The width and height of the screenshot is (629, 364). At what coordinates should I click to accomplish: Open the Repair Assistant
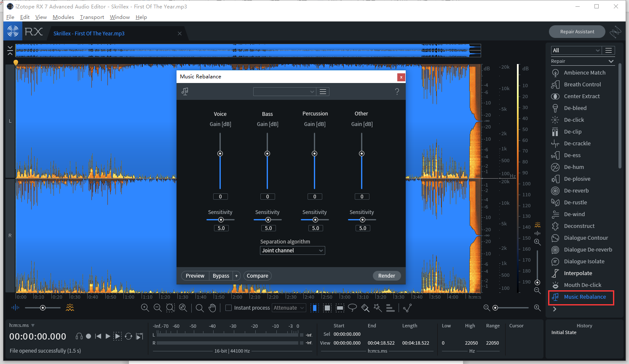577,32
